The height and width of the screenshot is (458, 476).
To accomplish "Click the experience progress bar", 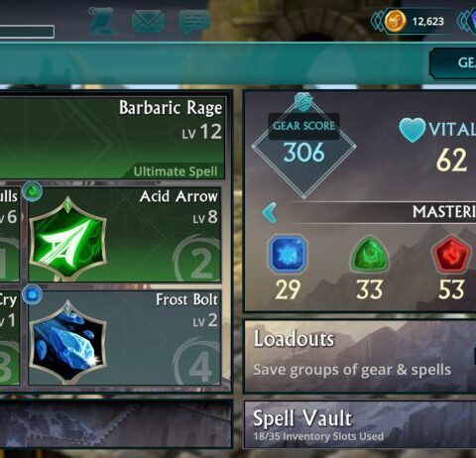I will [x=27, y=32].
